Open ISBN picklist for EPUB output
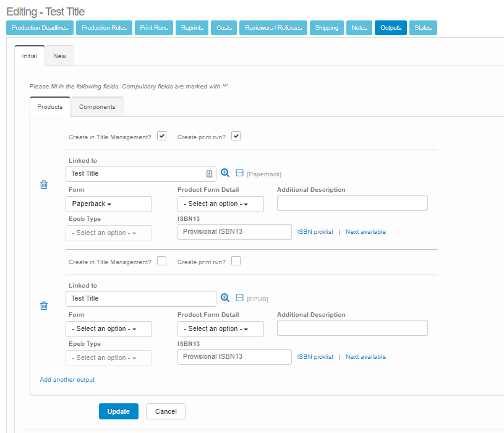Image resolution: width=504 pixels, height=433 pixels. pyautogui.click(x=315, y=357)
